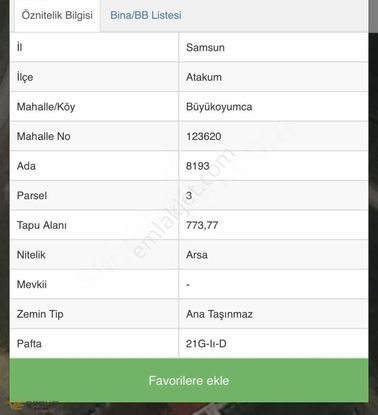Click the Büyükoyumca neighborhood value

point(219,107)
